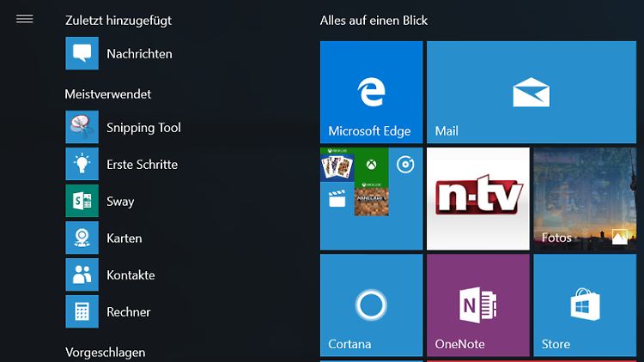Open the Solitaire cards mini tile
Viewport: 644px width, 362px height.
(337, 165)
